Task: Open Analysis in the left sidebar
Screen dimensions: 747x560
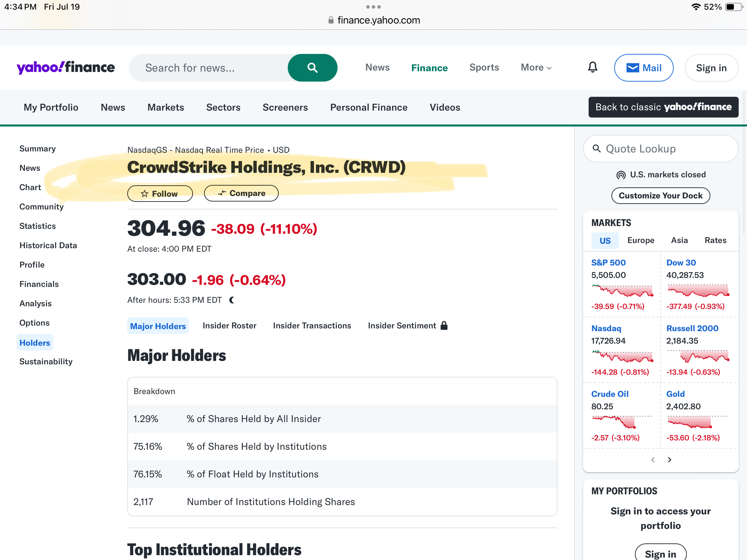Action: pyautogui.click(x=35, y=304)
